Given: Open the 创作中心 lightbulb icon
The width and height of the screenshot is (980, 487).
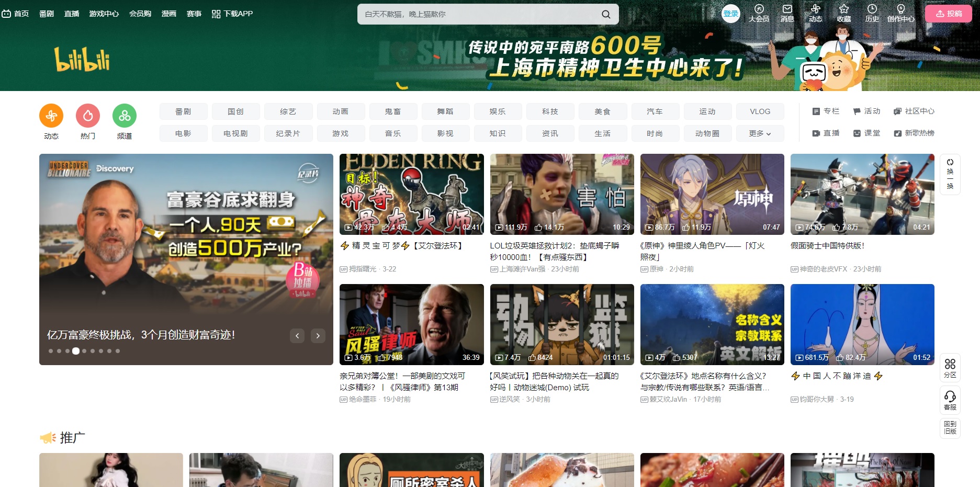Looking at the screenshot, I should pyautogui.click(x=900, y=13).
